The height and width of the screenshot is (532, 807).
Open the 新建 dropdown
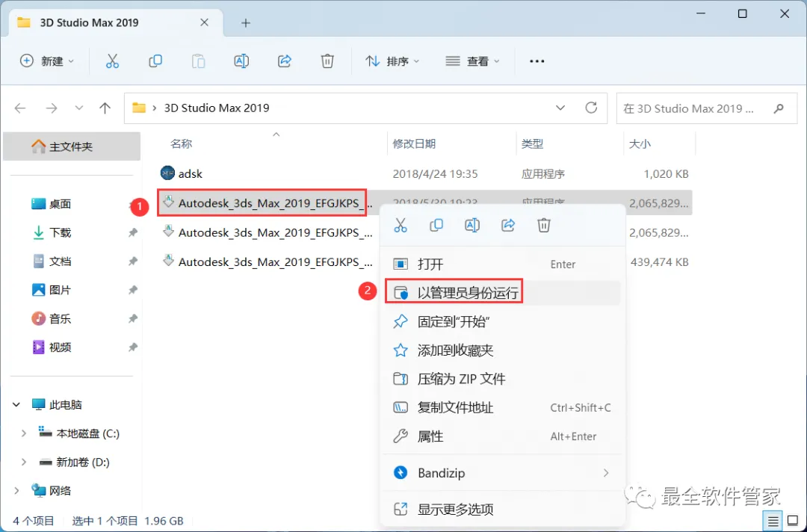[47, 61]
